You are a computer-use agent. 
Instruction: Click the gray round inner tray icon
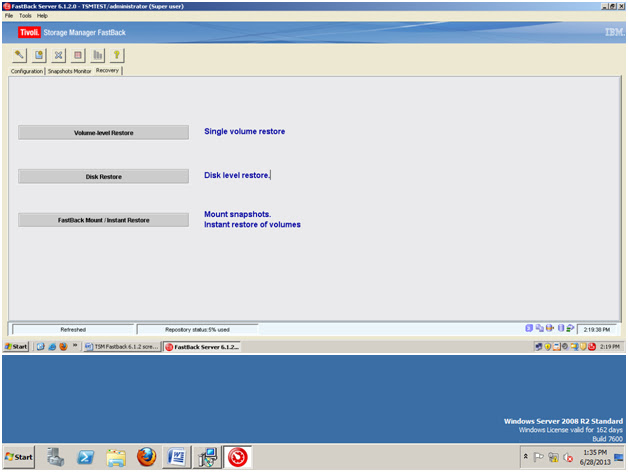point(565,347)
